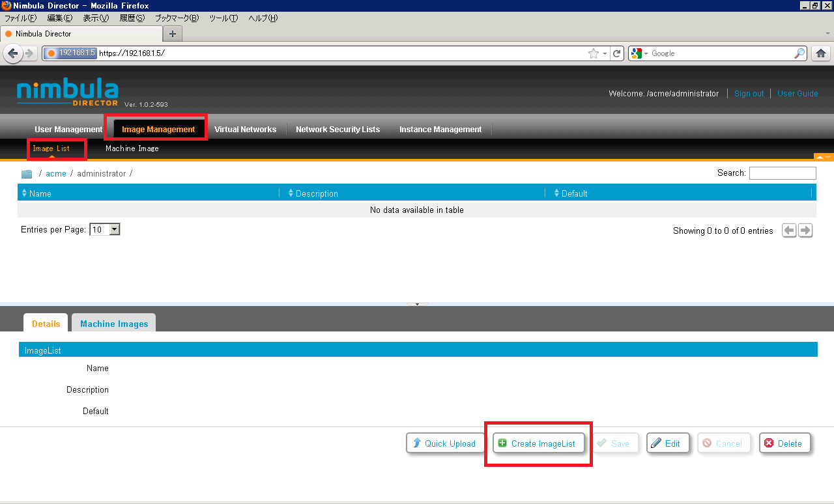Open the Instance Management tab
This screenshot has height=504, width=834.
(x=440, y=130)
